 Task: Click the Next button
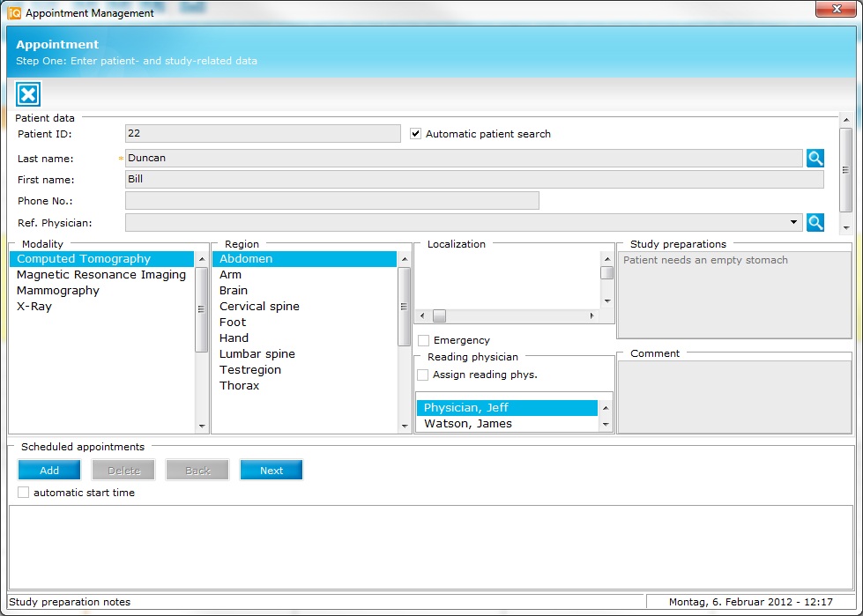click(272, 471)
